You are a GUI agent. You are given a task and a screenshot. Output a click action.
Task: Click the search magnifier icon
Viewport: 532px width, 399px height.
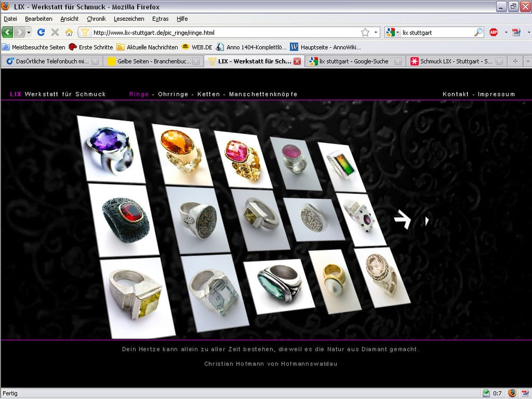coord(478,32)
